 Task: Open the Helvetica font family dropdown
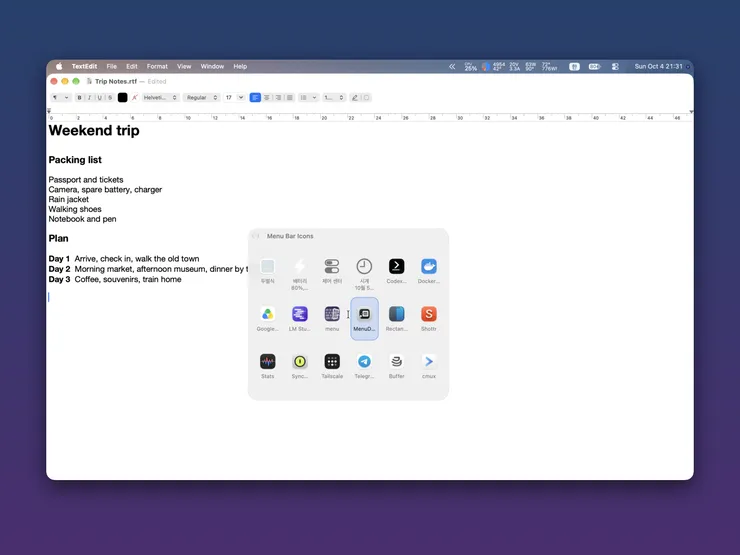pos(160,98)
